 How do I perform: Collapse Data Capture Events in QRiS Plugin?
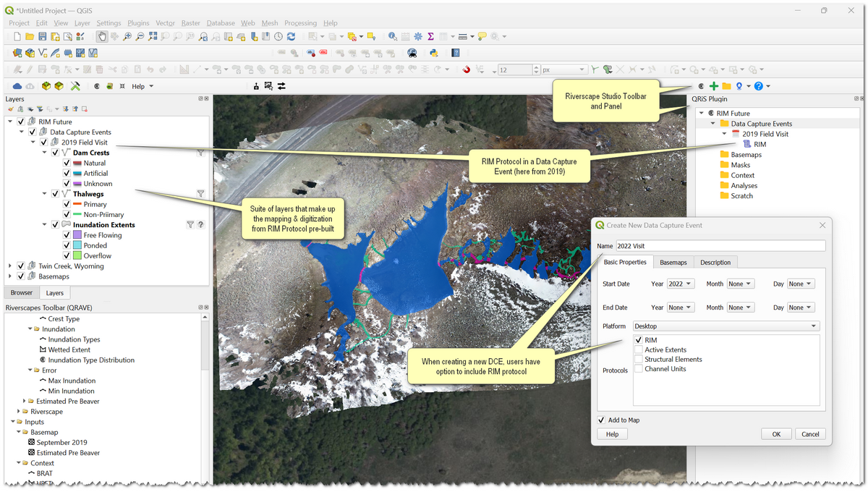712,124
